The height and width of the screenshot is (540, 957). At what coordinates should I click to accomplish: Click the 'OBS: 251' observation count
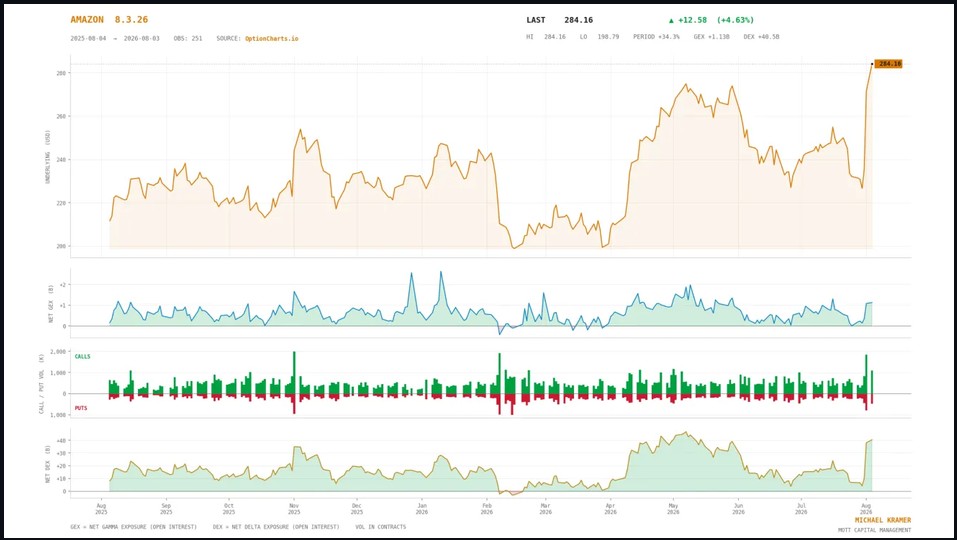click(x=188, y=38)
